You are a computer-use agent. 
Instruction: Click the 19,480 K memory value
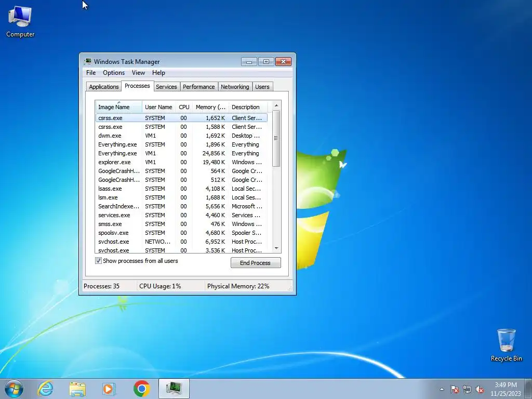tap(214, 162)
